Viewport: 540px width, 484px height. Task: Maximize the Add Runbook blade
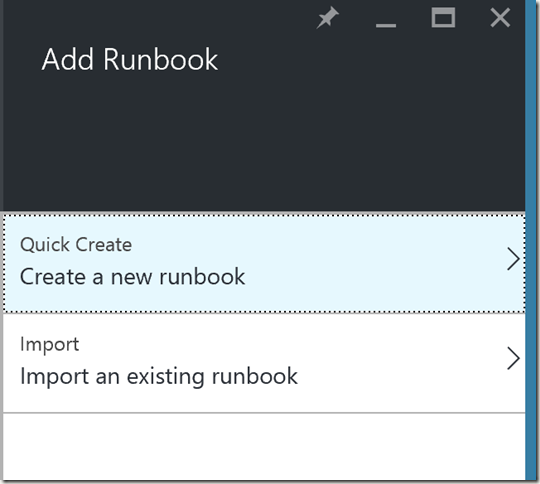443,18
